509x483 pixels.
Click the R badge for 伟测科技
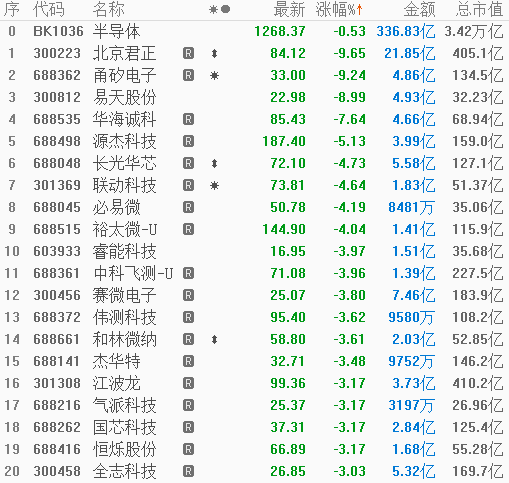[188, 317]
